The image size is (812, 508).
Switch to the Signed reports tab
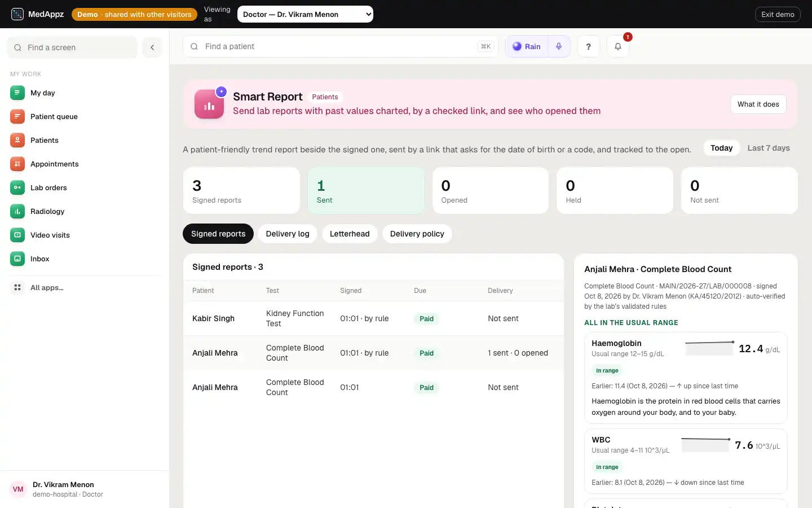point(218,234)
